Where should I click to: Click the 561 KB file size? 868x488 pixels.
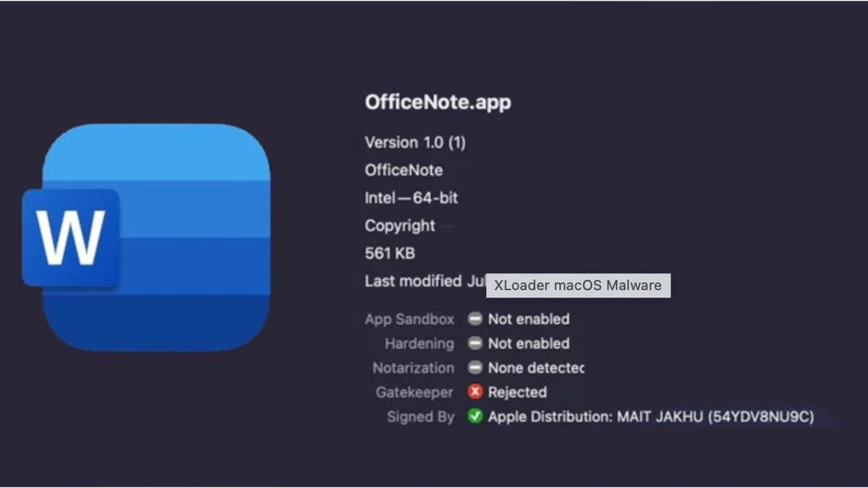point(390,254)
